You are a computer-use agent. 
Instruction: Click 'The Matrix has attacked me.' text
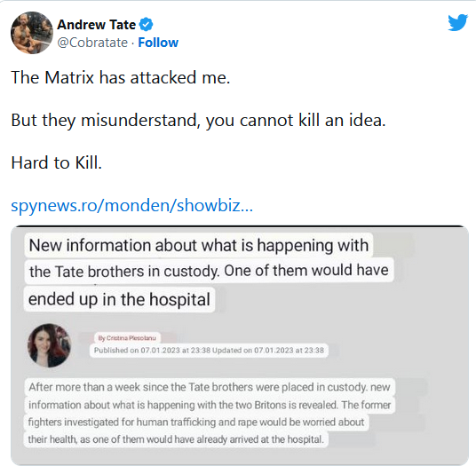point(121,77)
